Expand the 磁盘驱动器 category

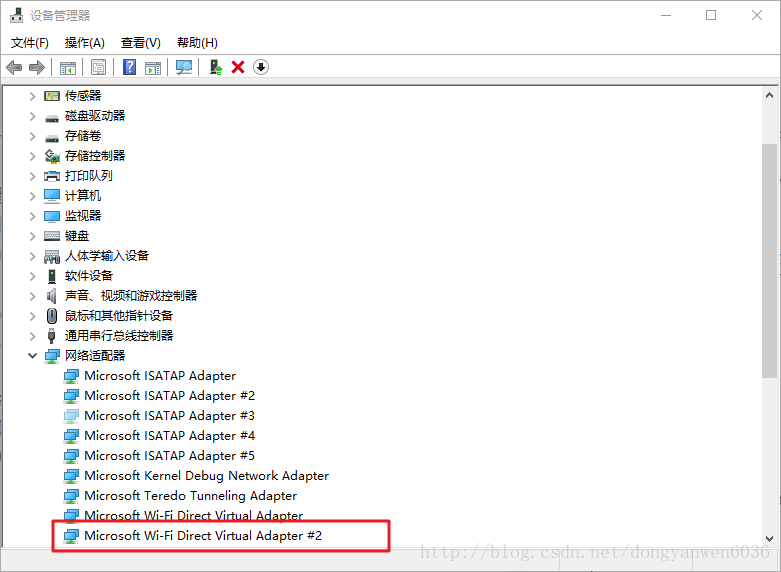point(32,116)
